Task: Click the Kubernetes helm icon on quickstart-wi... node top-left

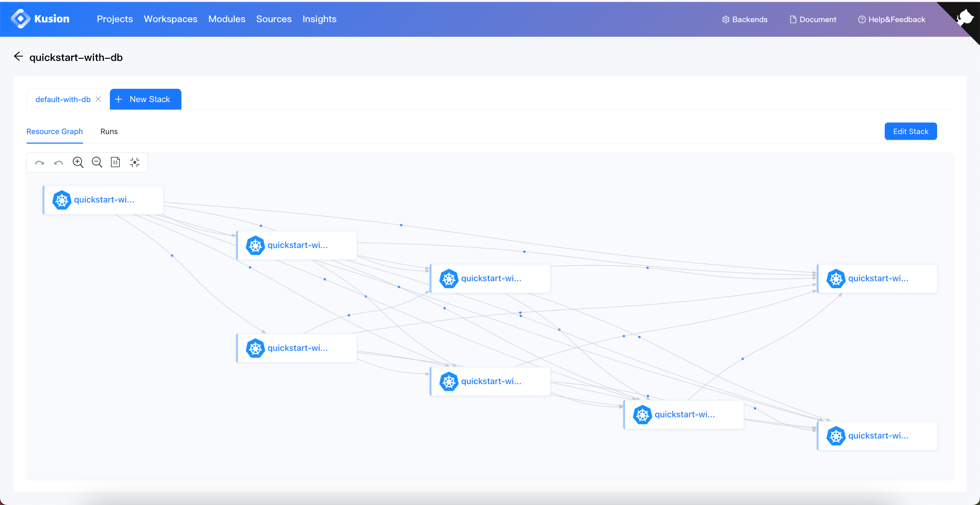Action: 61,200
